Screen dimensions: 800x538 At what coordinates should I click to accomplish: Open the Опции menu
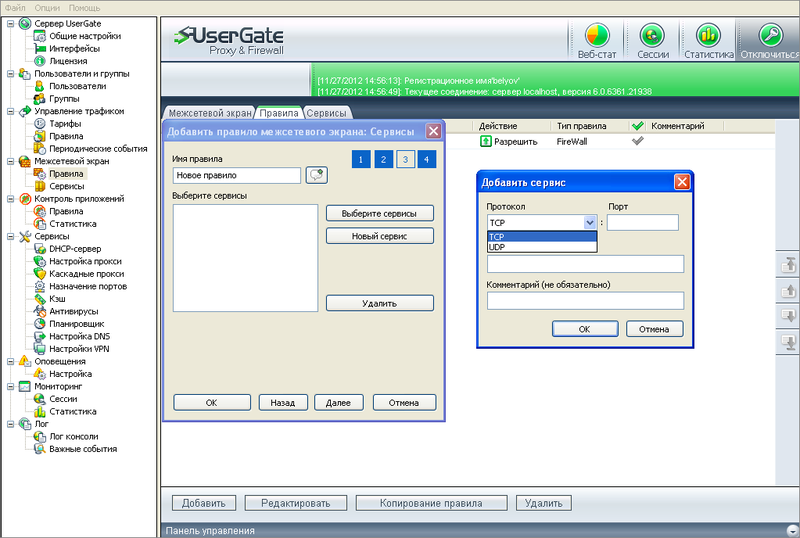pos(47,8)
